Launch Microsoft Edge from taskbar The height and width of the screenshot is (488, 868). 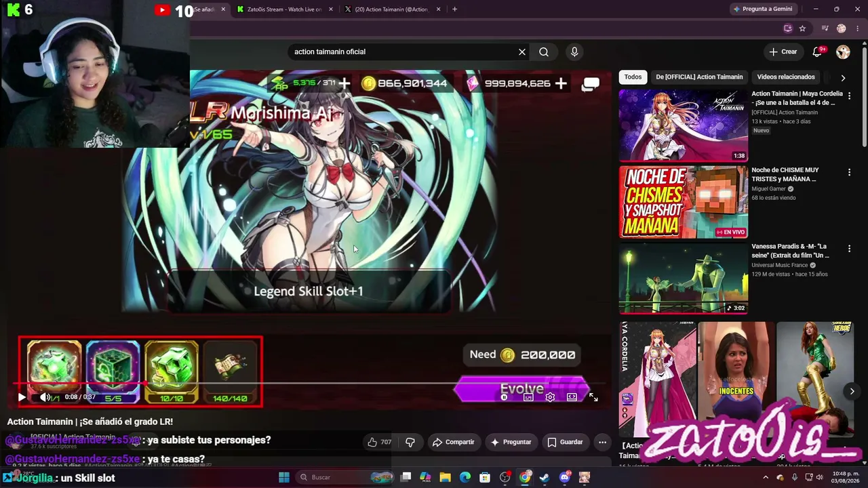point(465,477)
